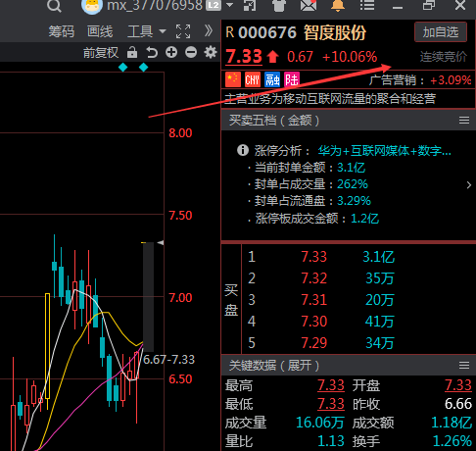Click the 主营业务 description line
The image size is (476, 451).
(x=330, y=99)
